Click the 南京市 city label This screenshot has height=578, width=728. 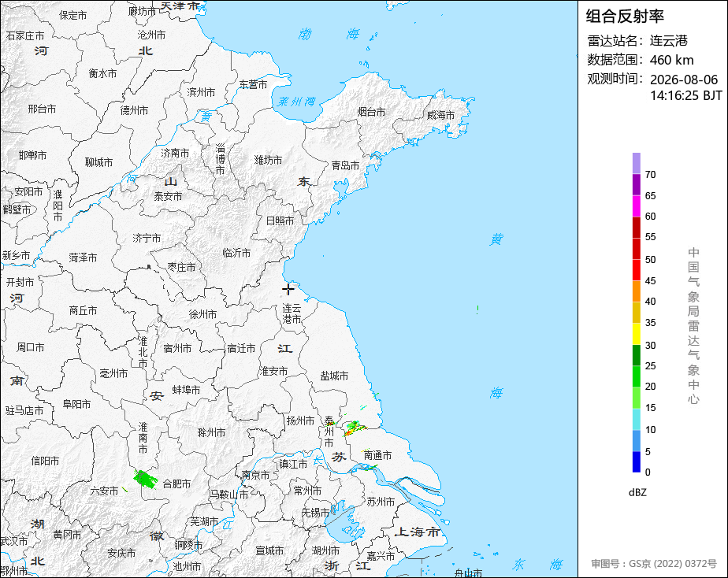click(255, 475)
